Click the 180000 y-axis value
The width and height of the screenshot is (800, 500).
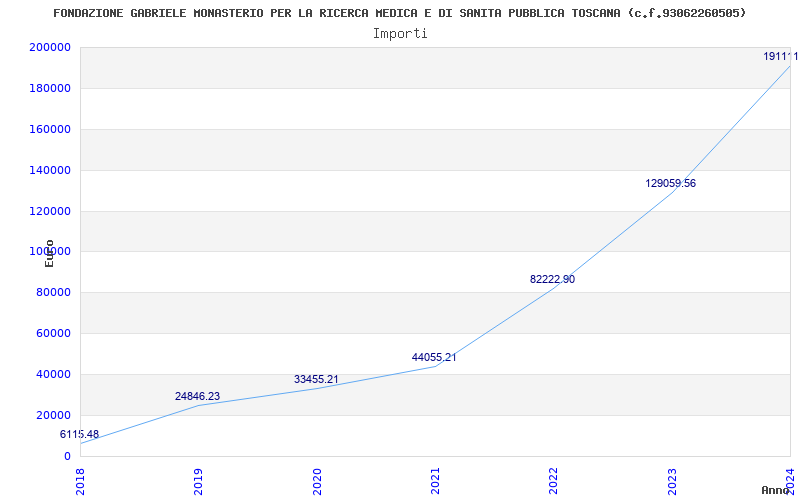pyautogui.click(x=50, y=88)
